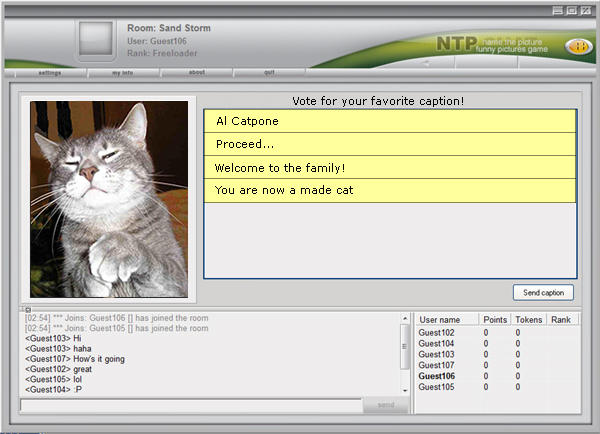Click the chat send button

tap(386, 405)
